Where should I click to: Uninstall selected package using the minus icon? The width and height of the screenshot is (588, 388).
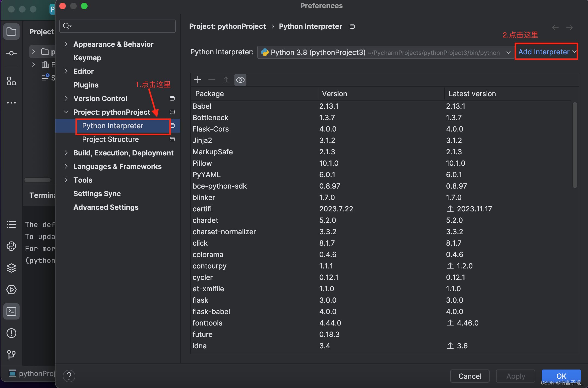(212, 80)
